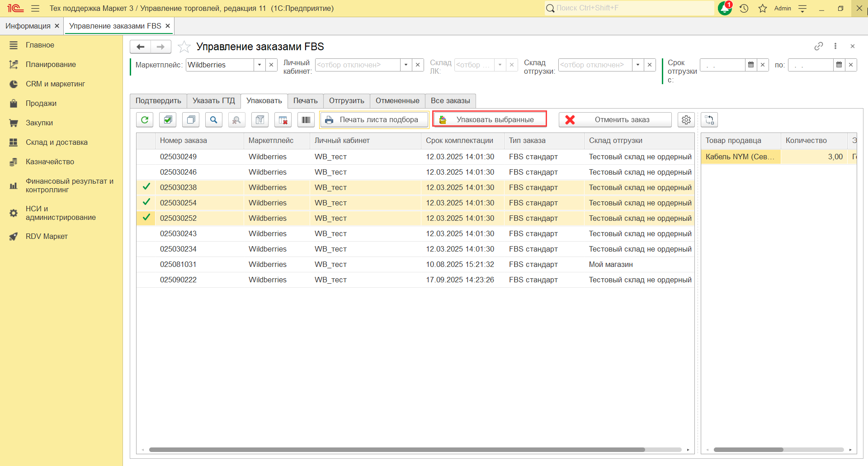Toggle checkmark for order 025030252

coord(146,218)
